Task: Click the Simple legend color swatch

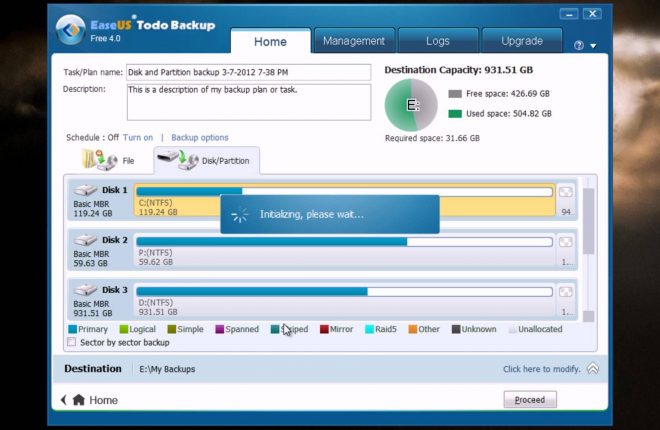Action: point(172,329)
